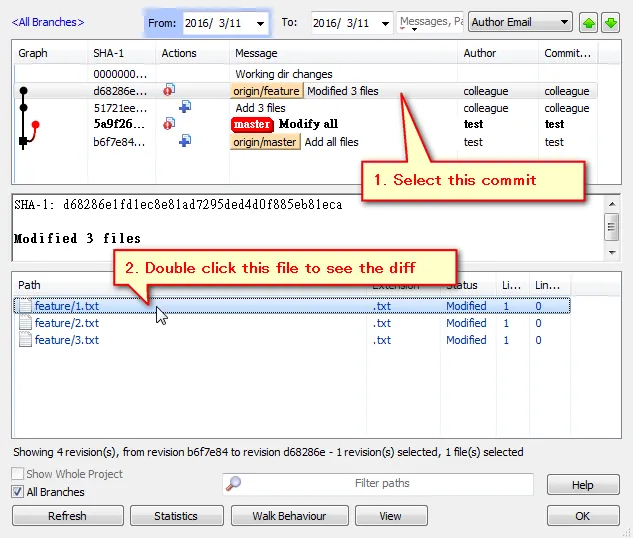Enable the Show Whole Project checkbox

tap(17, 473)
